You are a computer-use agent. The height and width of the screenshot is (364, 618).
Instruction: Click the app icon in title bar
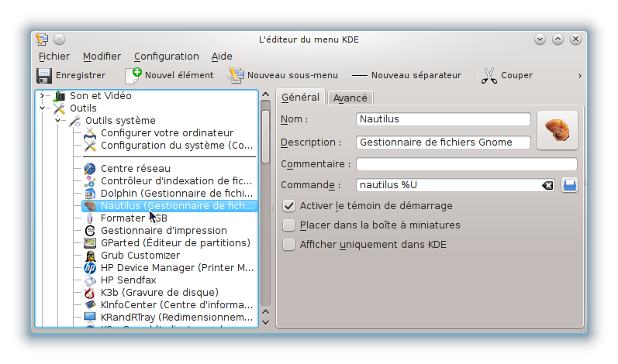click(42, 39)
